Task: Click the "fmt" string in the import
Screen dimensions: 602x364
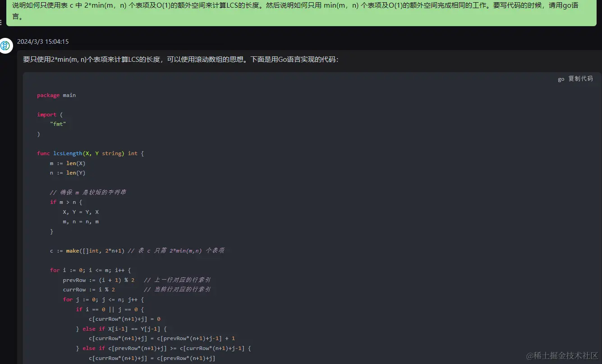Action: pos(58,124)
